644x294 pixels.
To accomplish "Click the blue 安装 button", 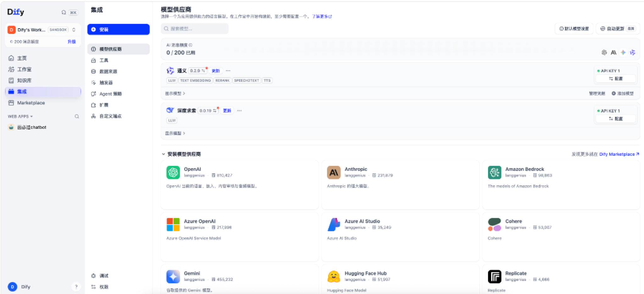I will [x=119, y=29].
